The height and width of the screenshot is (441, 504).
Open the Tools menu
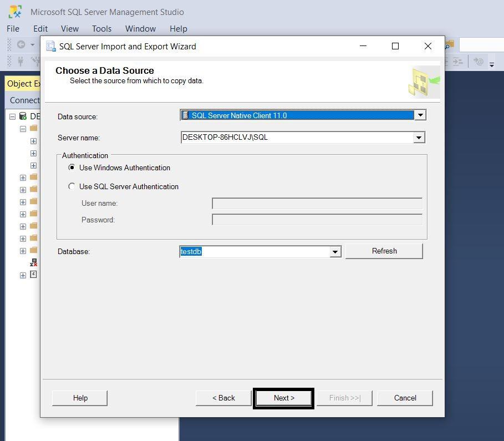(x=101, y=28)
